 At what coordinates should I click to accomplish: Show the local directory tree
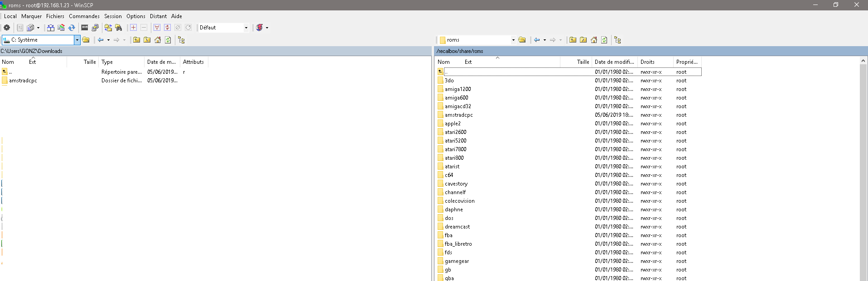click(x=181, y=40)
